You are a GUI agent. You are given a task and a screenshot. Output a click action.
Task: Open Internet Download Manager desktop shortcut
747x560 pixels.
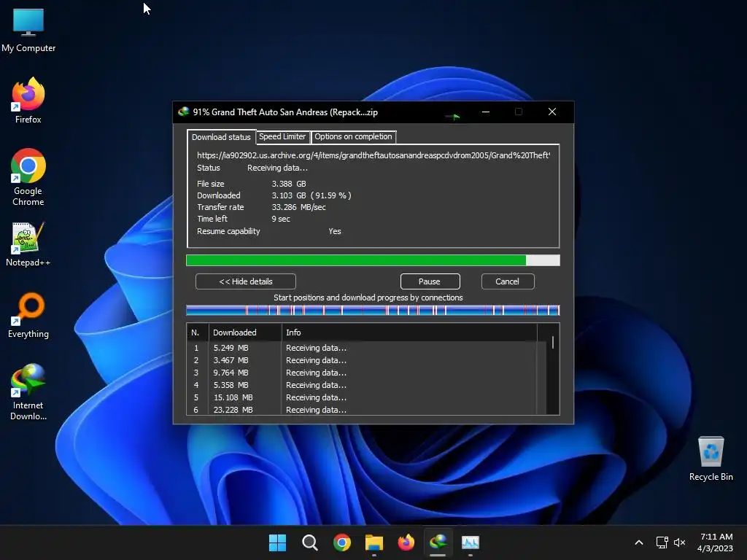(x=28, y=392)
